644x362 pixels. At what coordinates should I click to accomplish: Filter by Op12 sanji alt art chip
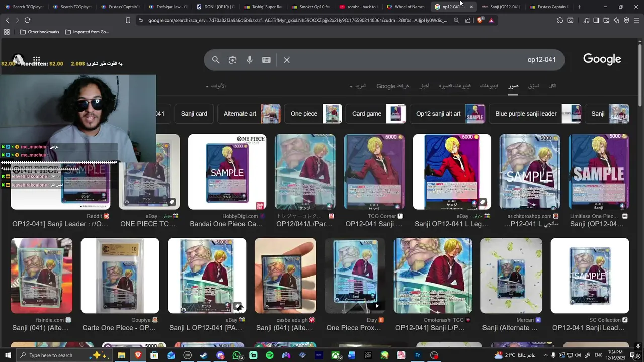447,114
